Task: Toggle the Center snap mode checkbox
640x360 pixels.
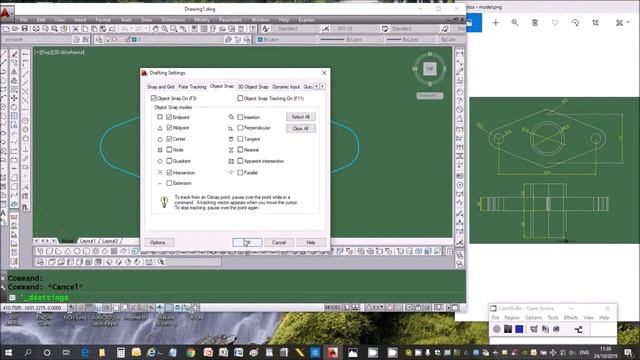Action: coord(169,139)
